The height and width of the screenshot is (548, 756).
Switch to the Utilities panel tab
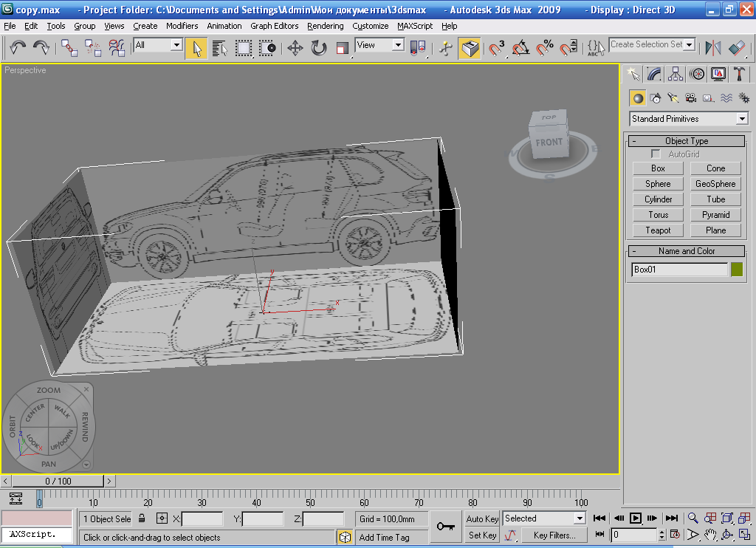[x=739, y=74]
